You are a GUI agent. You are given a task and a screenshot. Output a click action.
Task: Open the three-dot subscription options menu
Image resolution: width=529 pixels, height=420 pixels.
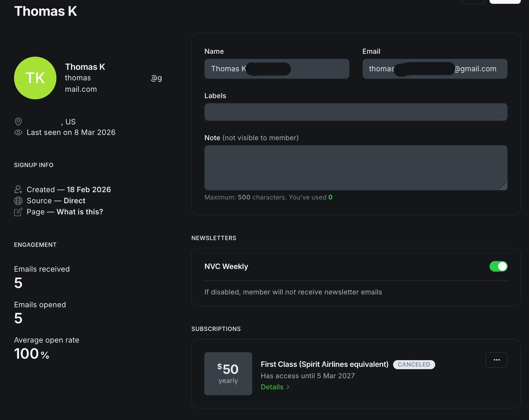click(496, 360)
